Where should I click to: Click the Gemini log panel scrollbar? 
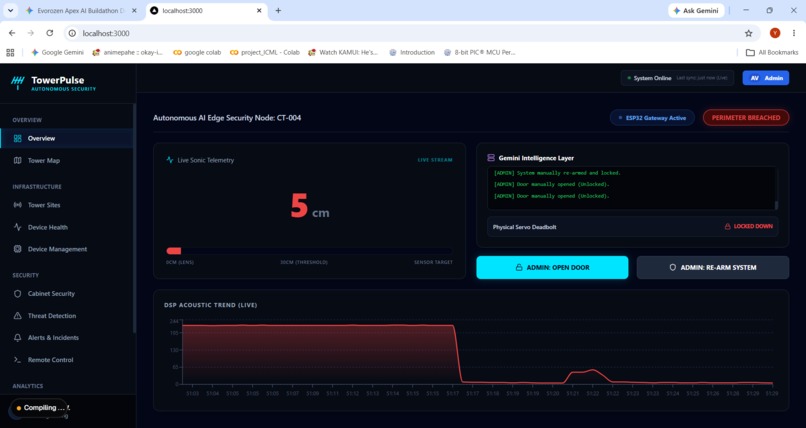[x=776, y=205]
